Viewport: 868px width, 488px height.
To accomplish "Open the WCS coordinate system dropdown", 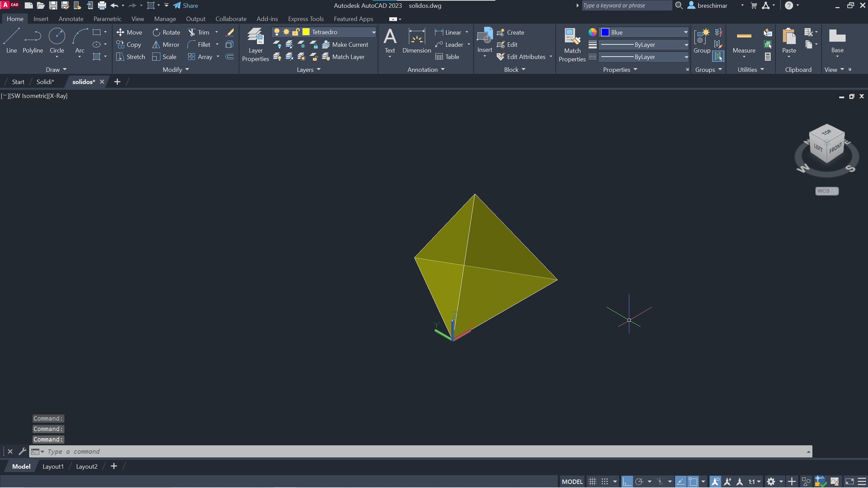I will (827, 191).
